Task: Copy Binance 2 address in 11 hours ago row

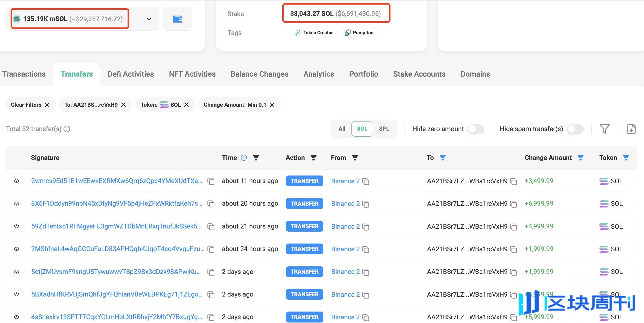Action: pyautogui.click(x=366, y=181)
